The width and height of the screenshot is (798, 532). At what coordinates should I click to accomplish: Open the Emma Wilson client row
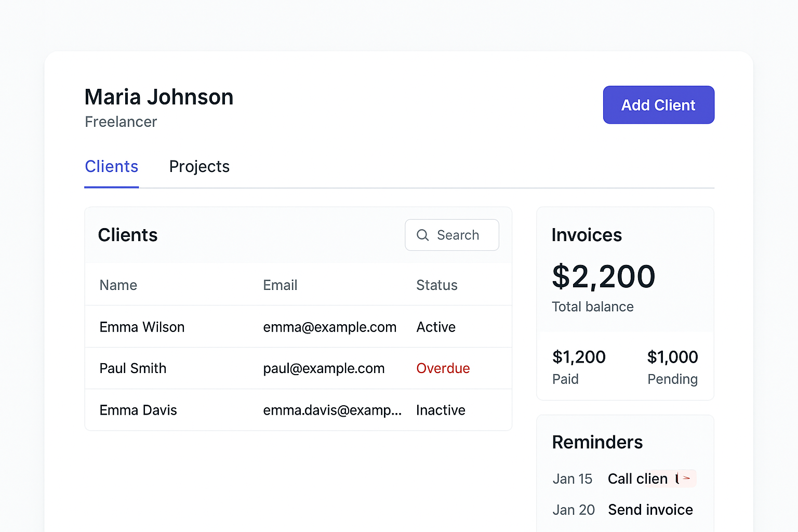pyautogui.click(x=142, y=327)
